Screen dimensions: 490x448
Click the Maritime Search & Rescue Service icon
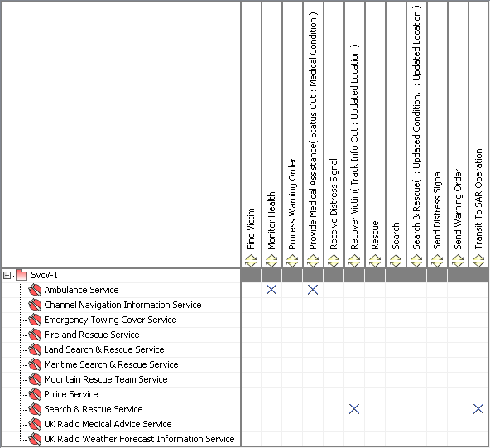35,364
